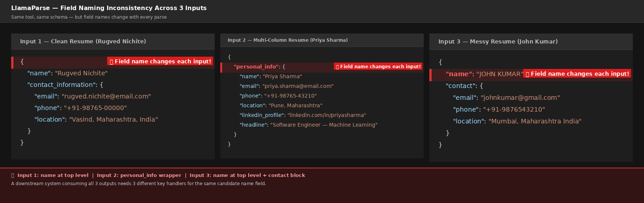Screen dimensions: 644x203
Task: Click the "email" key in Input 3
Action: tap(465, 98)
